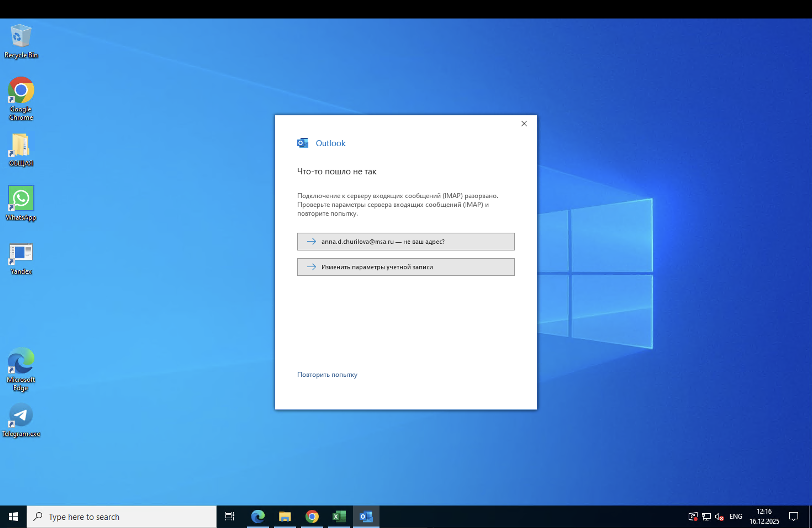Click Chrome icon in taskbar
Viewport: 812px width, 528px height.
pyautogui.click(x=312, y=516)
